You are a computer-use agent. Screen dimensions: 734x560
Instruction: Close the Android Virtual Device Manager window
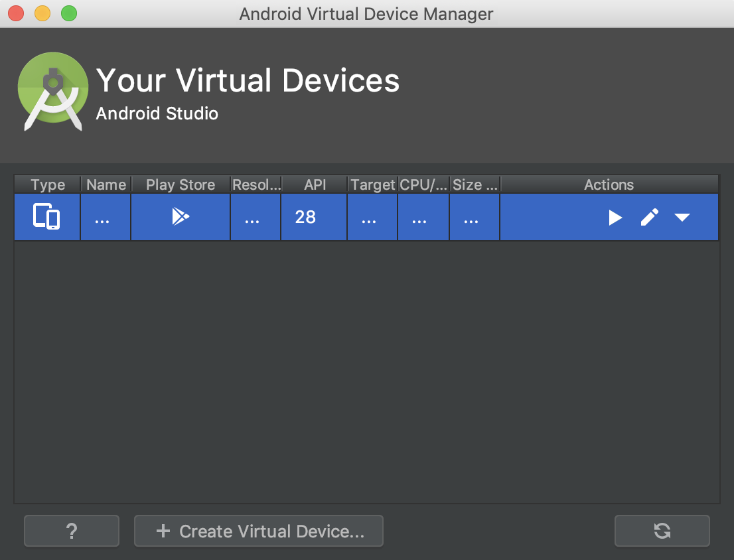[x=16, y=13]
